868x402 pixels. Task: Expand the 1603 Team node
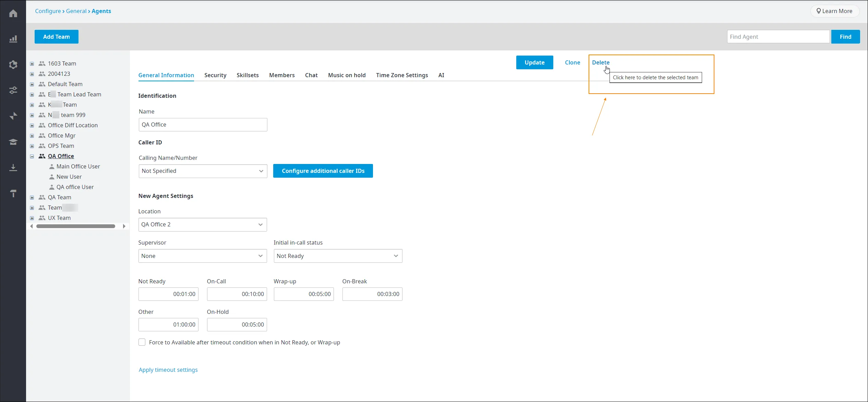[32, 64]
